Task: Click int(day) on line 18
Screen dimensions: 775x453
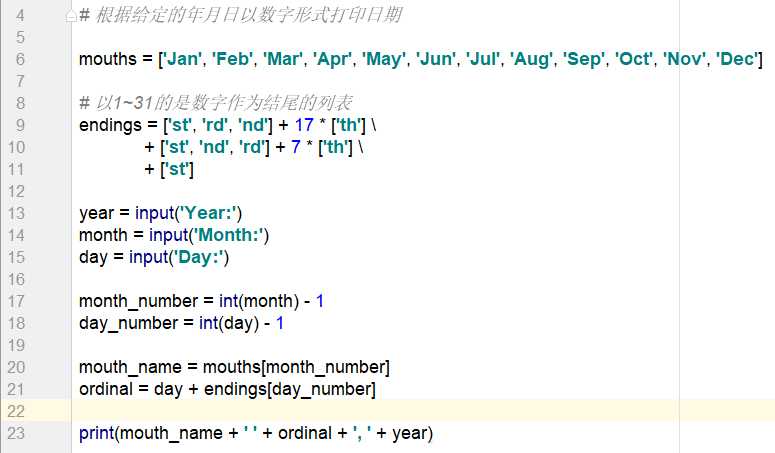Action: [x=229, y=324]
